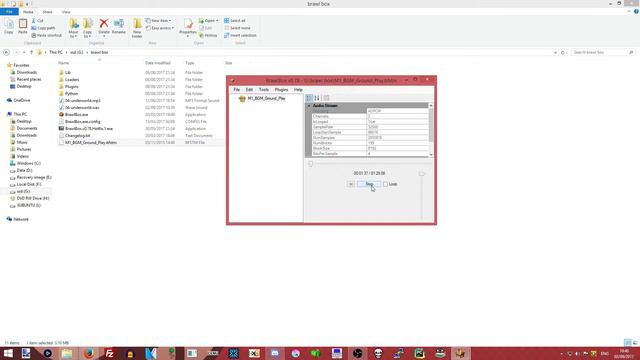Select the Plugins folder
The height and width of the screenshot is (360, 640).
pos(71,87)
